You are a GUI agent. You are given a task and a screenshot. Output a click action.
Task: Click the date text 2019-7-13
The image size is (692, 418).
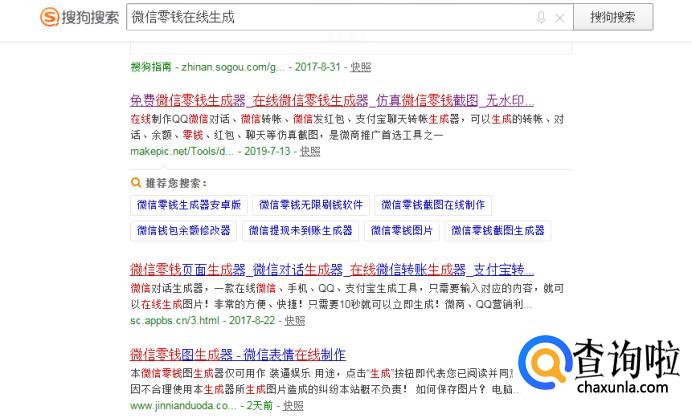[x=267, y=151]
